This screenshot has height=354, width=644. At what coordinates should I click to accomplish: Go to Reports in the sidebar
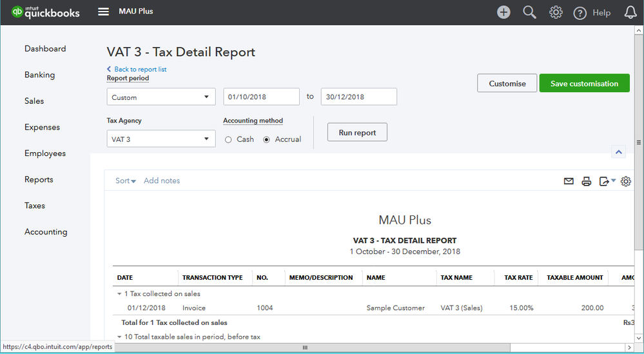[x=39, y=179]
